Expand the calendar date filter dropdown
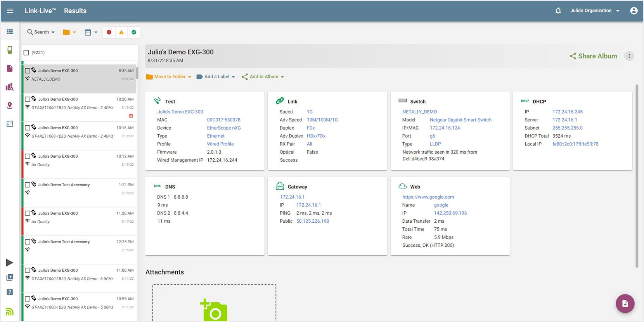 [91, 32]
